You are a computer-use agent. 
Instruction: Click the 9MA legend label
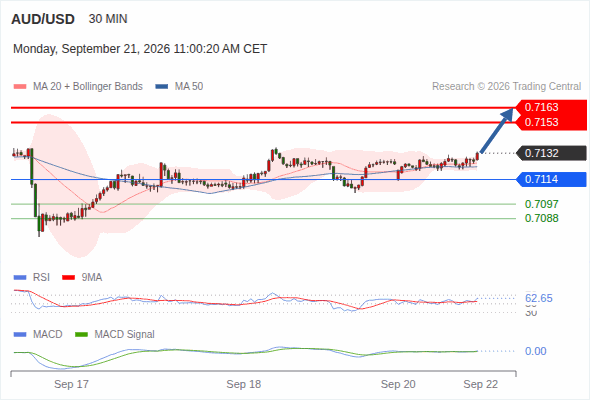pyautogui.click(x=92, y=278)
